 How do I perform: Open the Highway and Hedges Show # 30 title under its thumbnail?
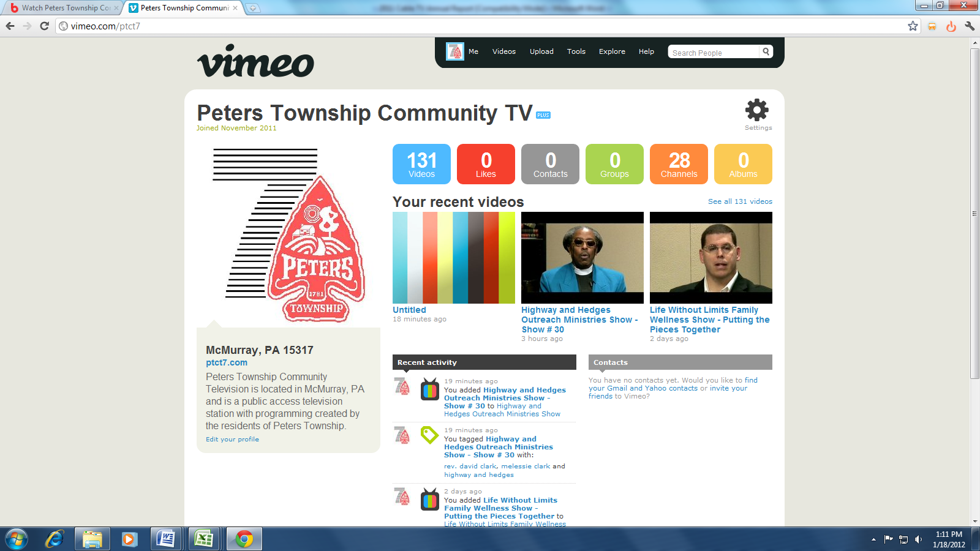pyautogui.click(x=579, y=320)
